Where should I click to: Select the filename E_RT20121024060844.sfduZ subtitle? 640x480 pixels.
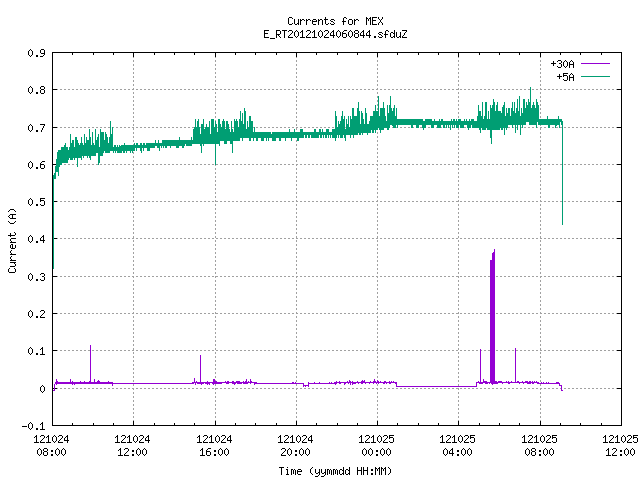click(335, 34)
